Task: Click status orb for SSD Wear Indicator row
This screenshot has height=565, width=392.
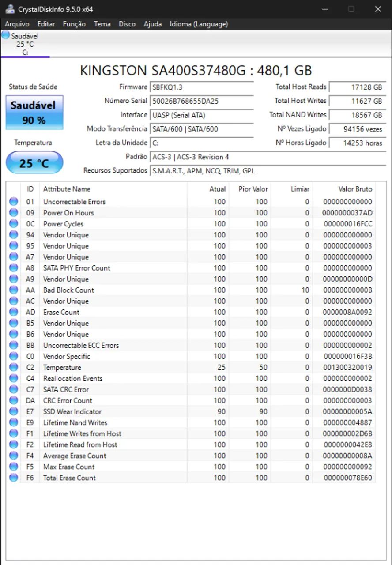Action: coord(14,411)
